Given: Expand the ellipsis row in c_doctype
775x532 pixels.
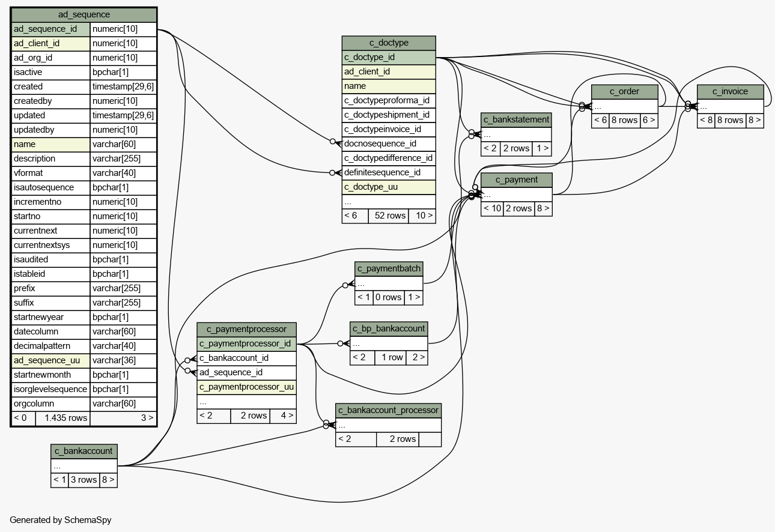Looking at the screenshot, I should (388, 201).
